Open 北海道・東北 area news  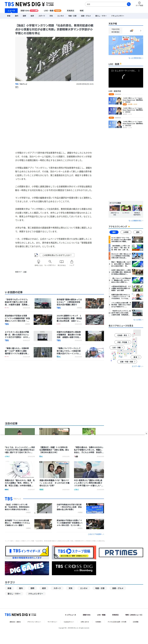point(123,335)
